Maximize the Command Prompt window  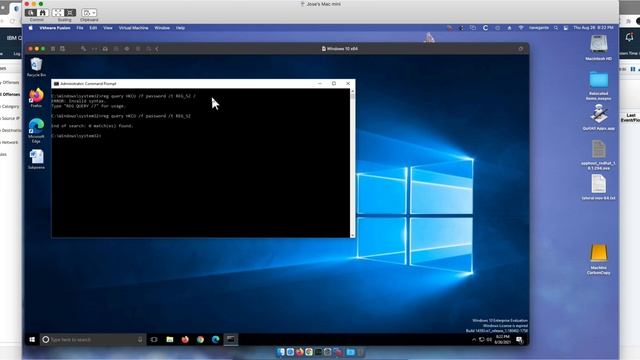point(334,84)
